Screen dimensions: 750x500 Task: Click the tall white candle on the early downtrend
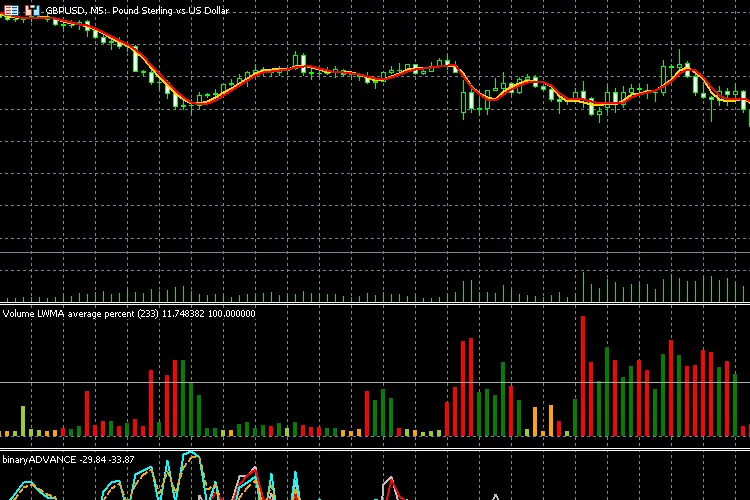134,59
